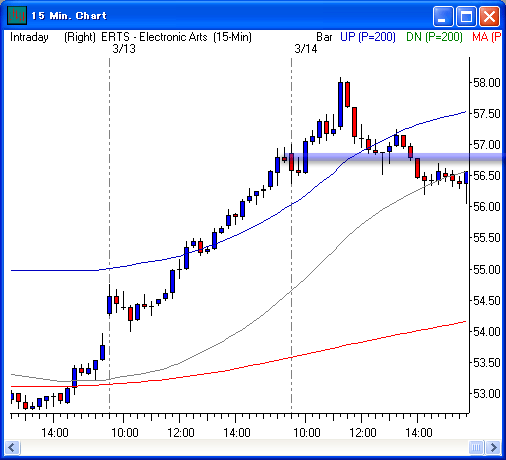506x460 pixels.
Task: Maximize the 15 Min. Chart window
Action: (x=466, y=16)
